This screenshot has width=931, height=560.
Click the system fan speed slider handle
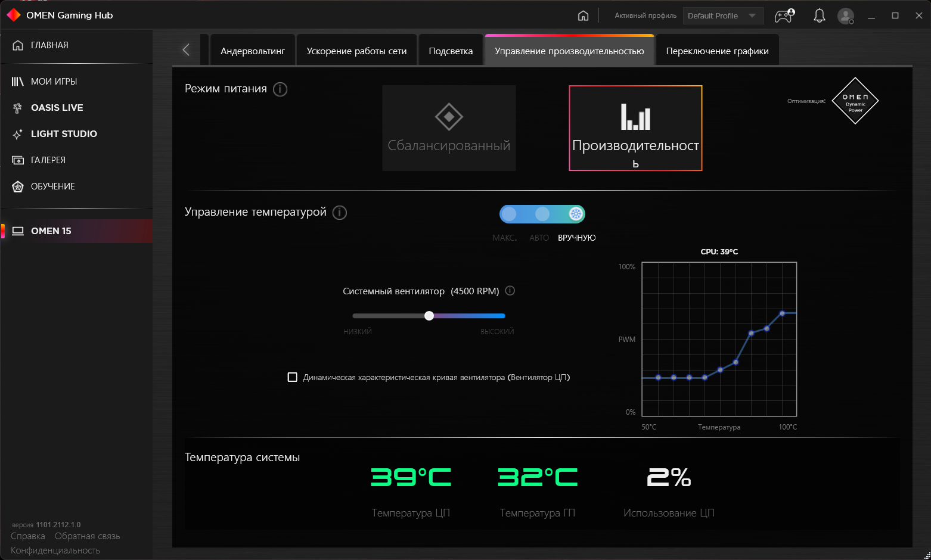point(429,316)
